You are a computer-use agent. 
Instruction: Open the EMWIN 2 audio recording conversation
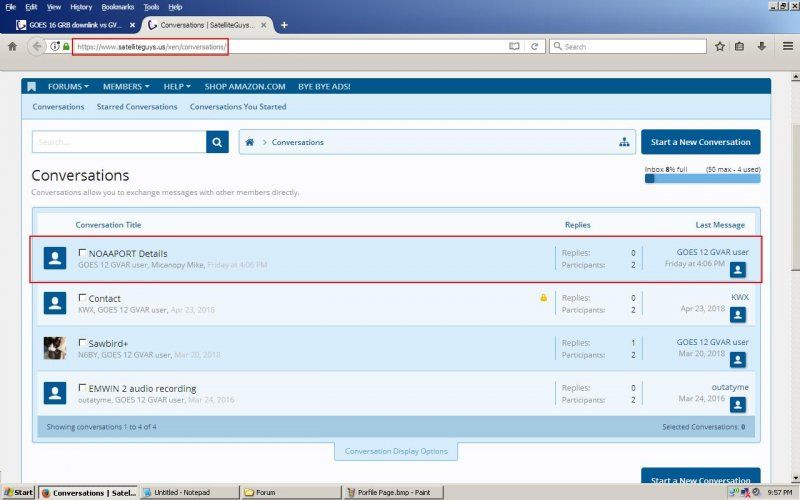click(x=142, y=388)
